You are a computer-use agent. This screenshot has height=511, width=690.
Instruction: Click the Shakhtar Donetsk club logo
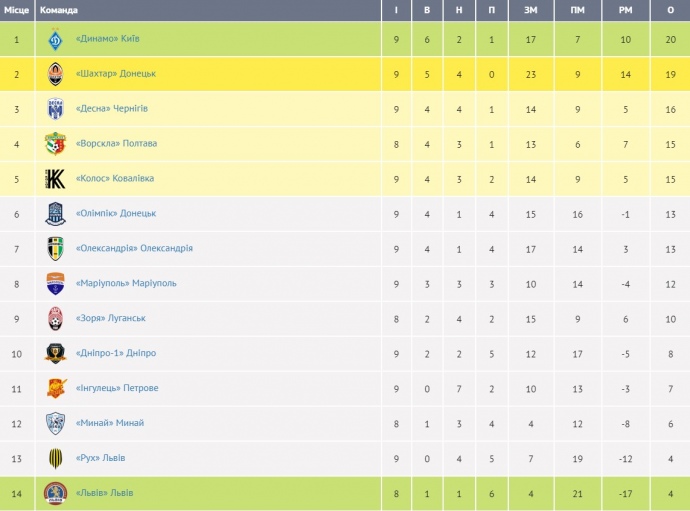click(x=56, y=74)
